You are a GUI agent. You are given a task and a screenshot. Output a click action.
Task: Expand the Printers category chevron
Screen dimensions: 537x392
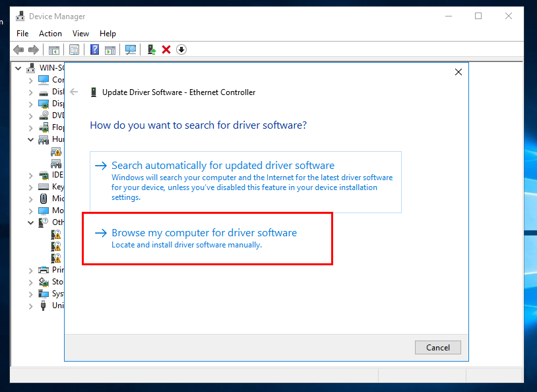coord(31,271)
